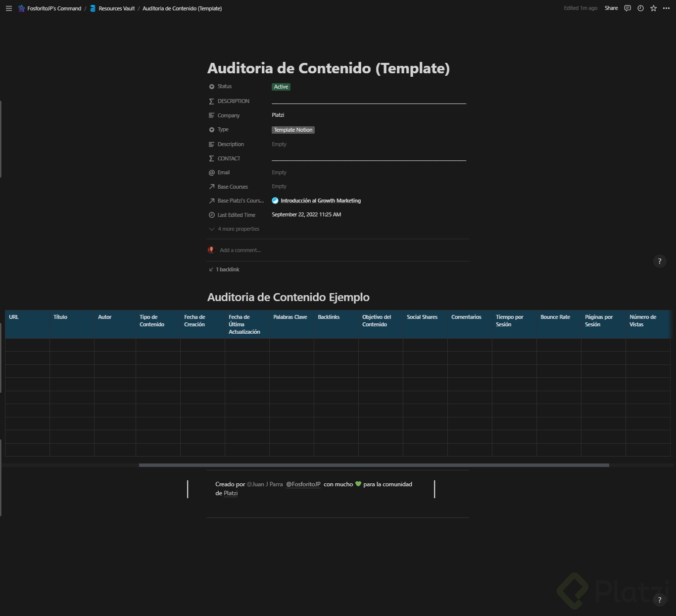Expand the 4 more properties list
Viewport: 676px width, 616px height.
234,229
